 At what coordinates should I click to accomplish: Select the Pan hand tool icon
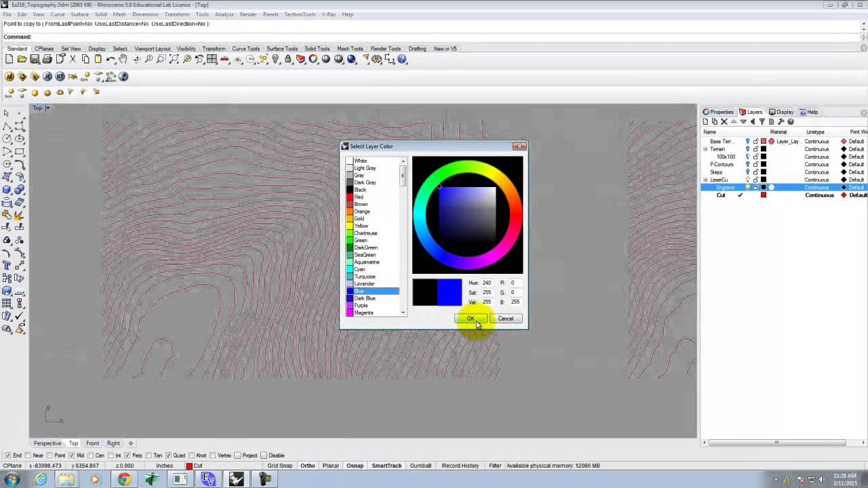coord(123,60)
